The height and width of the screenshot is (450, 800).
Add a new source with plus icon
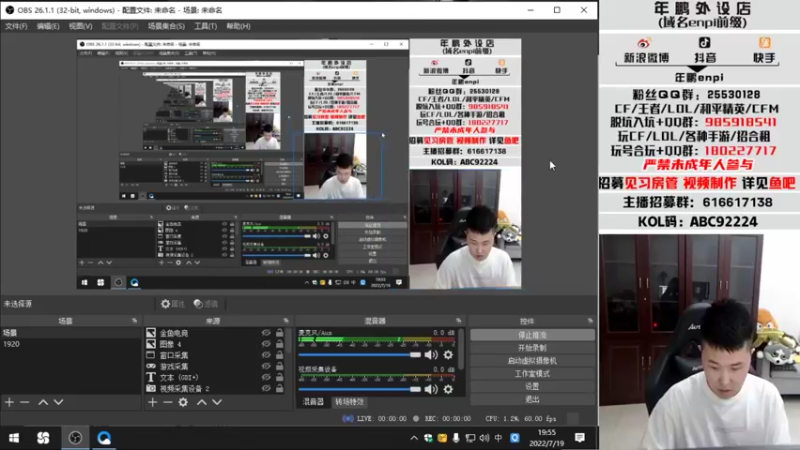point(152,402)
